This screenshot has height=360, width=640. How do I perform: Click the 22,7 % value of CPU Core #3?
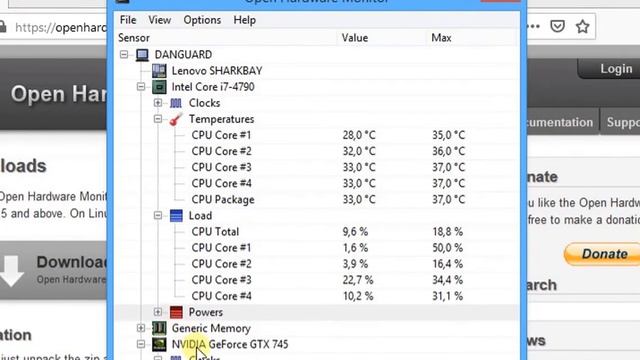(358, 280)
